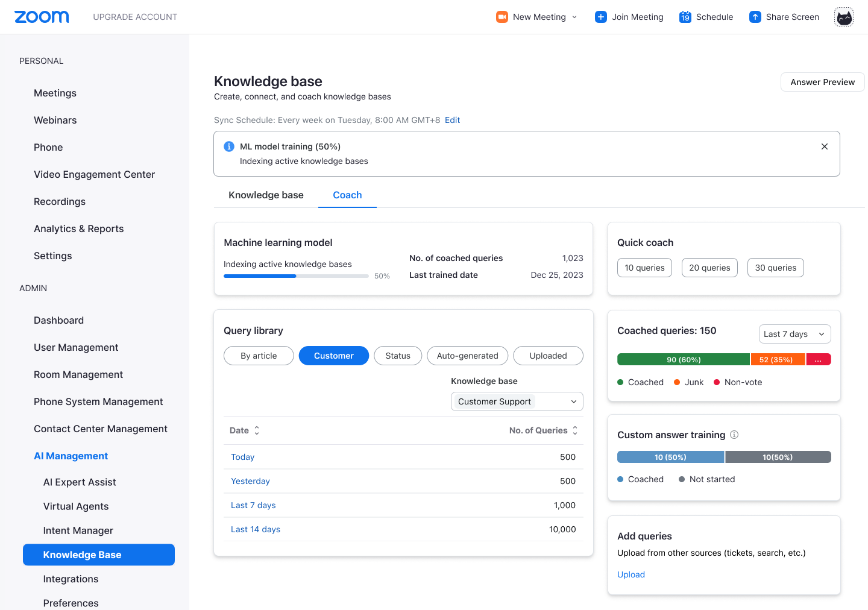Select the Uploaded filter pill

point(549,356)
